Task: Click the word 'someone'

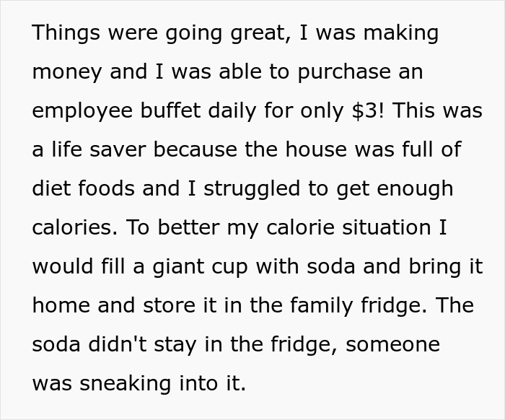Action: [x=392, y=344]
